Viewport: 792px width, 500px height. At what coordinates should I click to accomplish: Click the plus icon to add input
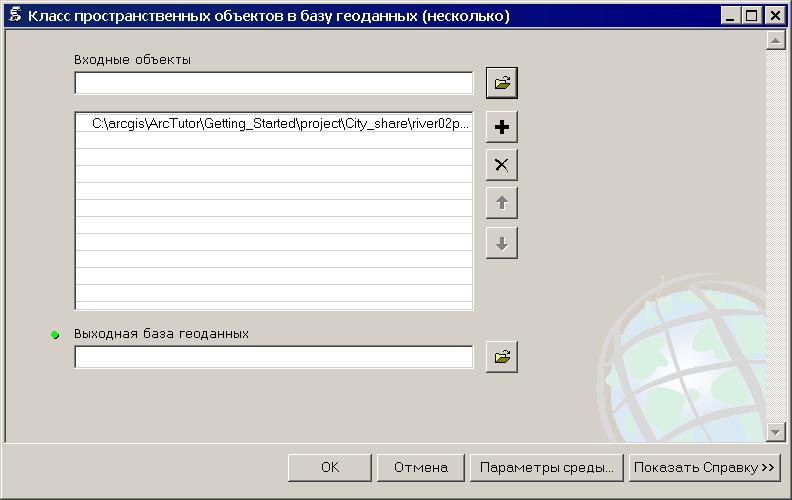tap(502, 127)
